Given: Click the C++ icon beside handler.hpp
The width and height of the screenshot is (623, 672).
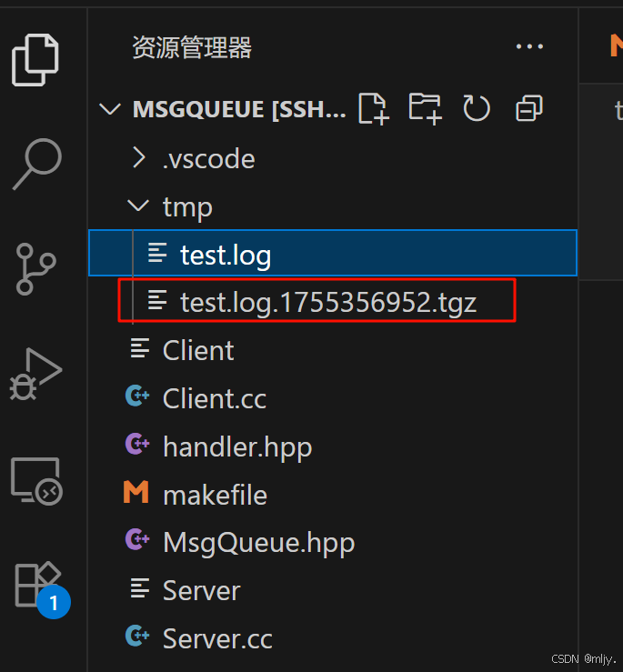Looking at the screenshot, I should pos(137,444).
